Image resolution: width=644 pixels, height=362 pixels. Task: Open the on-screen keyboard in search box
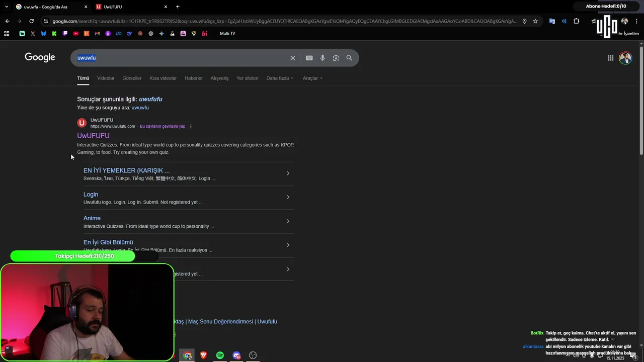pyautogui.click(x=309, y=58)
